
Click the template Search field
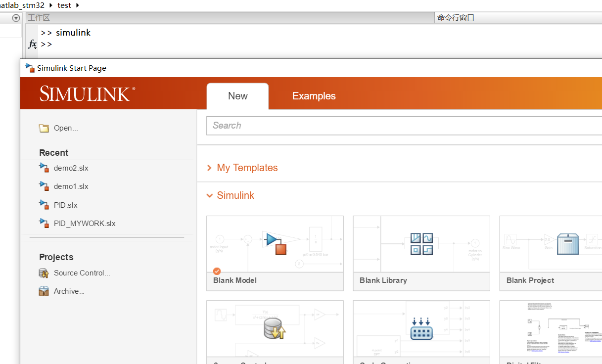tap(404, 126)
